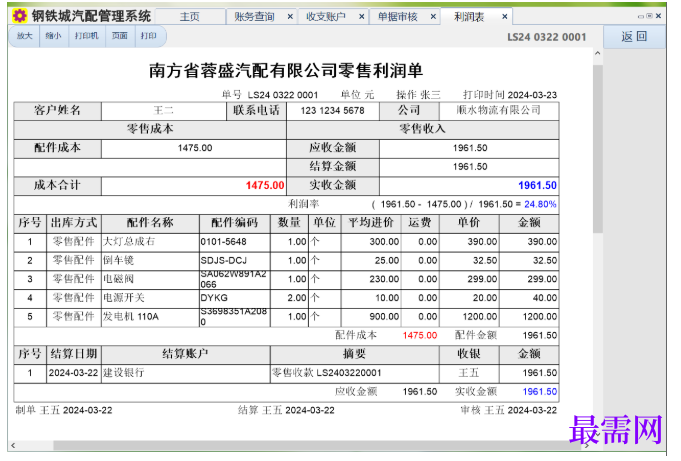Click the vertical scrollbar thumb

coord(598,149)
